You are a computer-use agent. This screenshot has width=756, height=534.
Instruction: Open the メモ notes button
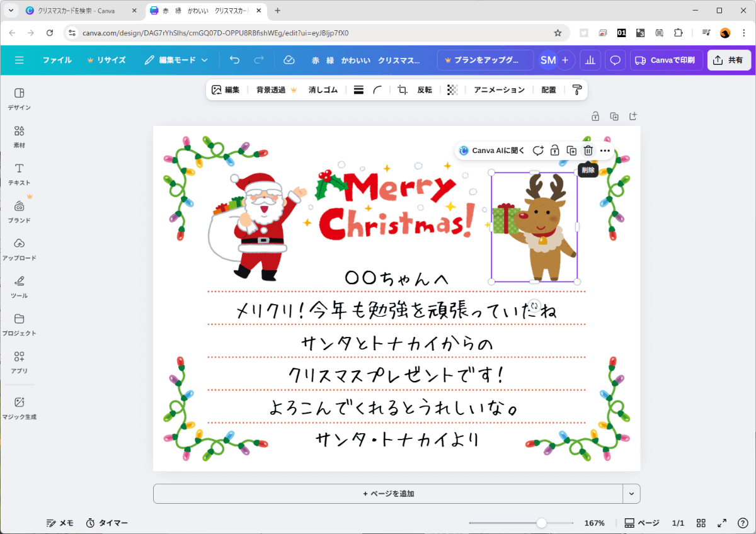[x=60, y=523]
